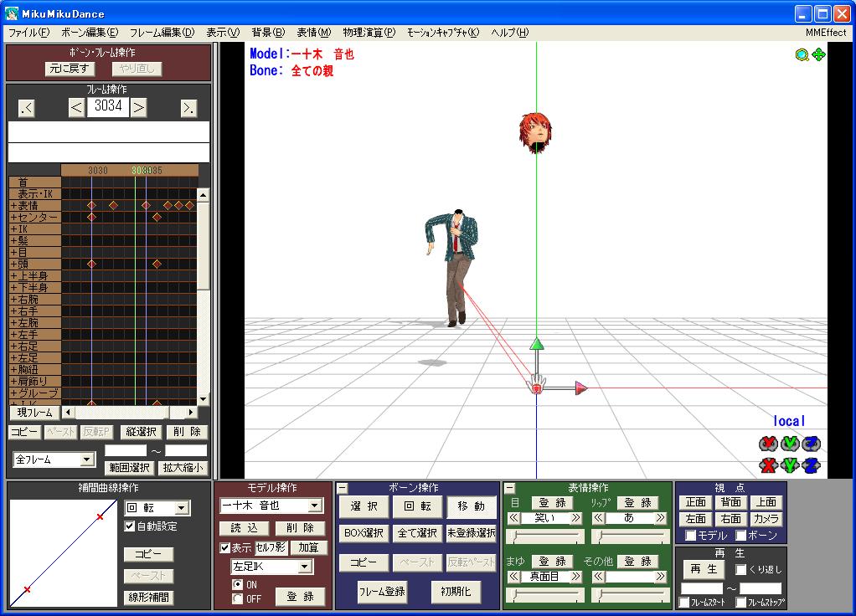Screen dimensions: 856x616
Task: Select the OFF radio button for IK
Action: [238, 598]
